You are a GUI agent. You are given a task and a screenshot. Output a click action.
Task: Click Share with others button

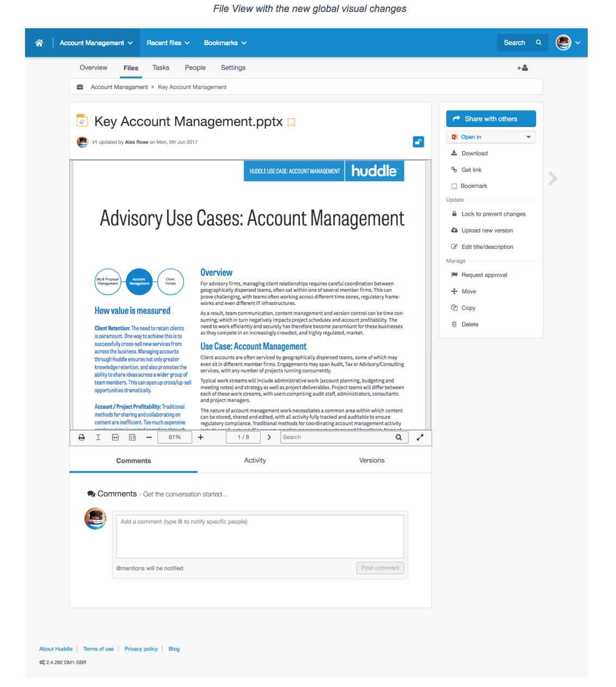tap(491, 119)
